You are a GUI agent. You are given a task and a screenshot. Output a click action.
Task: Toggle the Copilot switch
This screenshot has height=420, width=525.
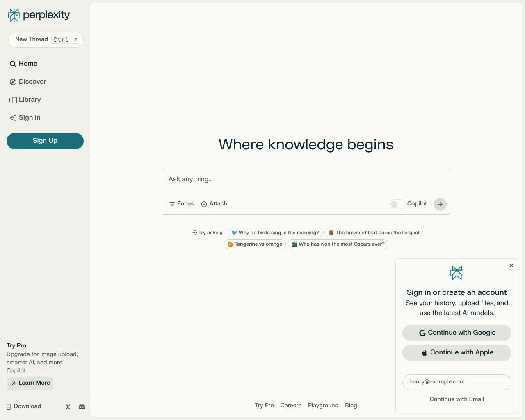pyautogui.click(x=397, y=204)
